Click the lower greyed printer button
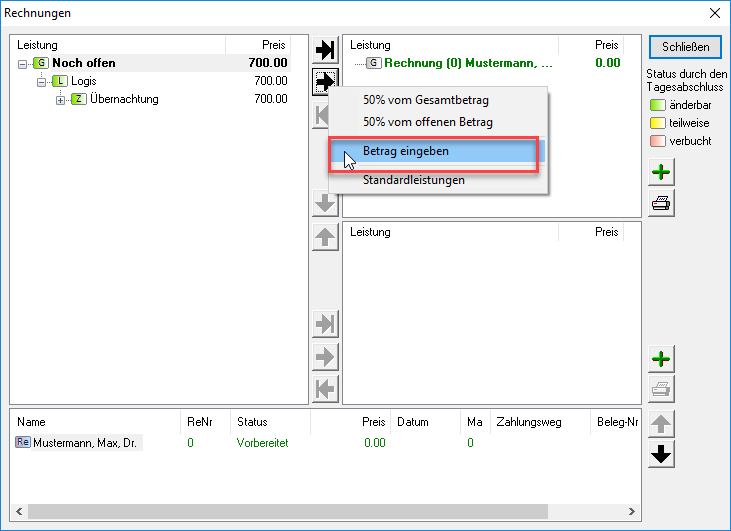Screen dimensions: 731x531 (x=661, y=389)
